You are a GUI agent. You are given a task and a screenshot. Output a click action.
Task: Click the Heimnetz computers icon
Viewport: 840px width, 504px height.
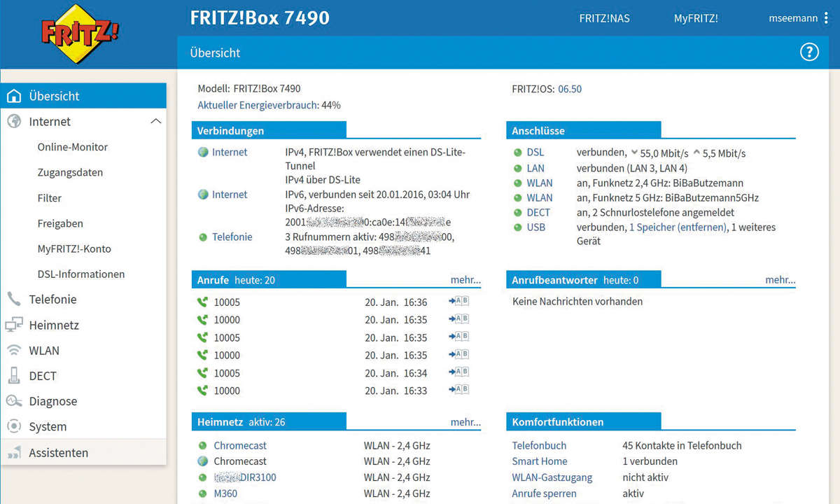pos(14,325)
